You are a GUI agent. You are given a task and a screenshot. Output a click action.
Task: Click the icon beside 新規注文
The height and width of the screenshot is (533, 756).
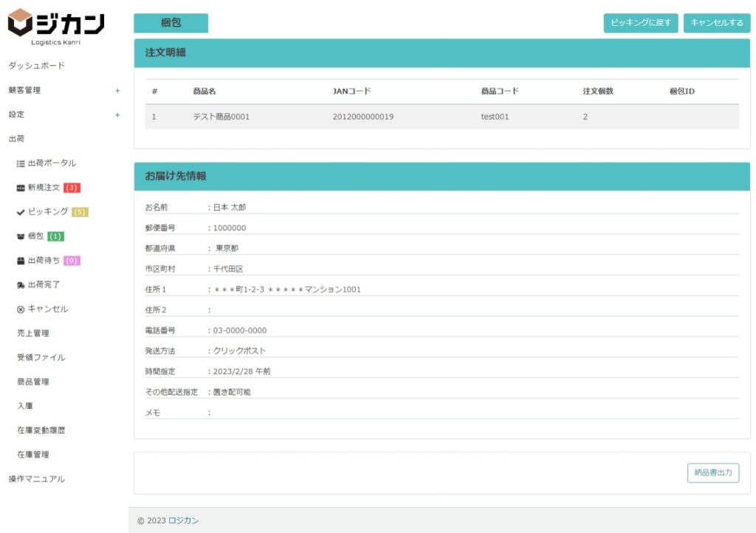[21, 188]
